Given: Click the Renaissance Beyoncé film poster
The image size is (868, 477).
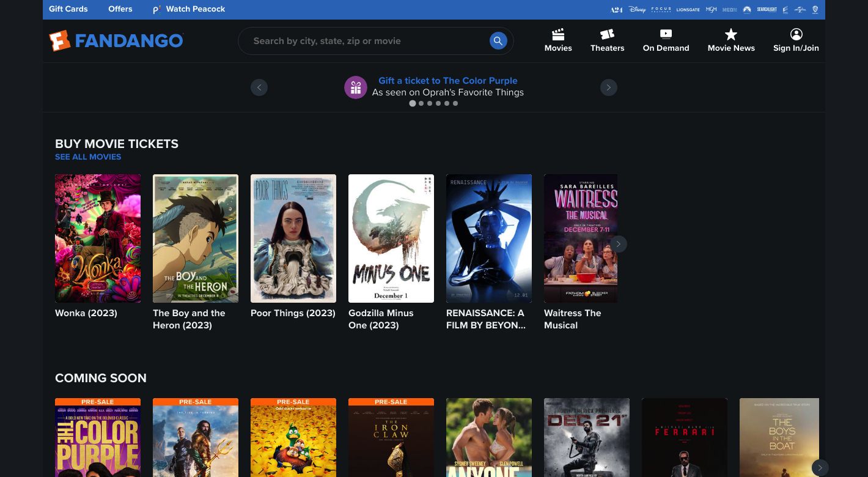Looking at the screenshot, I should point(489,239).
